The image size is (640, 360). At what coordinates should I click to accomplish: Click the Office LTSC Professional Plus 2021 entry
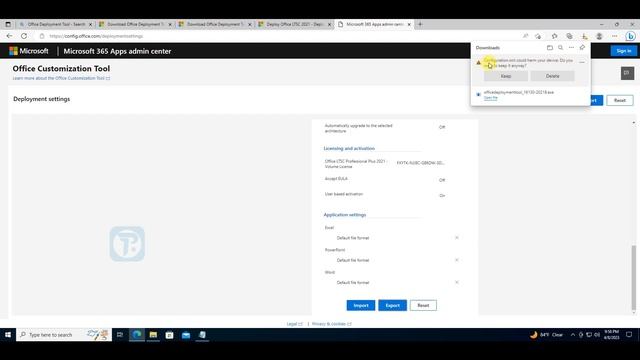click(355, 164)
